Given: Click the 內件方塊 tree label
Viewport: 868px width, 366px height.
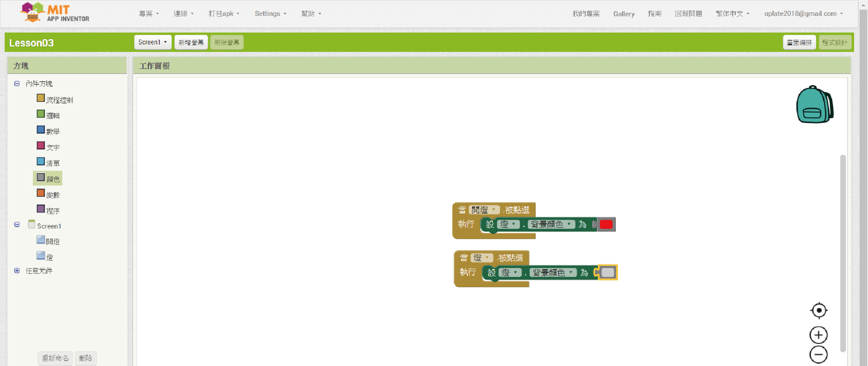Looking at the screenshot, I should tap(39, 84).
